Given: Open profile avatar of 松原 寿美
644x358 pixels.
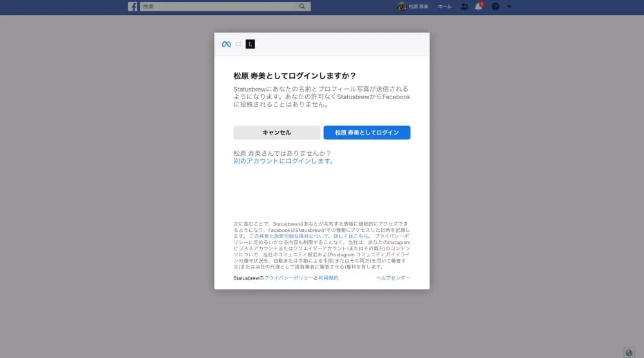Looking at the screenshot, I should pos(402,6).
